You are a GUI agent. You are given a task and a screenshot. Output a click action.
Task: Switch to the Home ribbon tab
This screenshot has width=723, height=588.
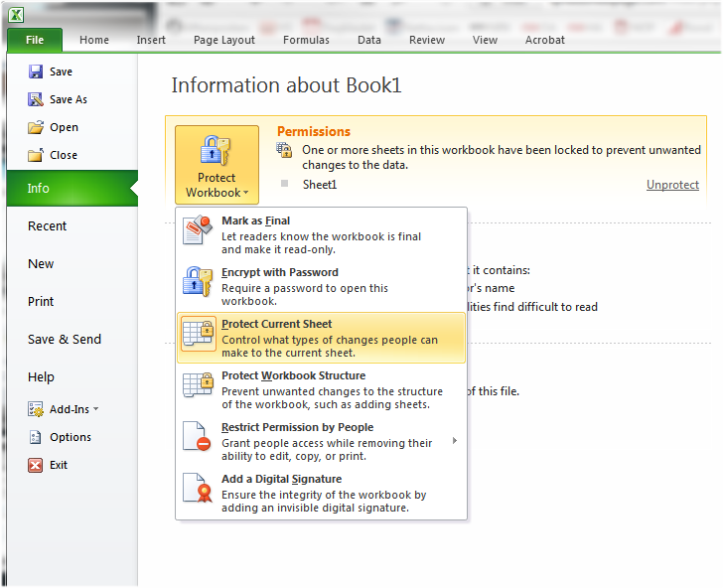tap(94, 40)
